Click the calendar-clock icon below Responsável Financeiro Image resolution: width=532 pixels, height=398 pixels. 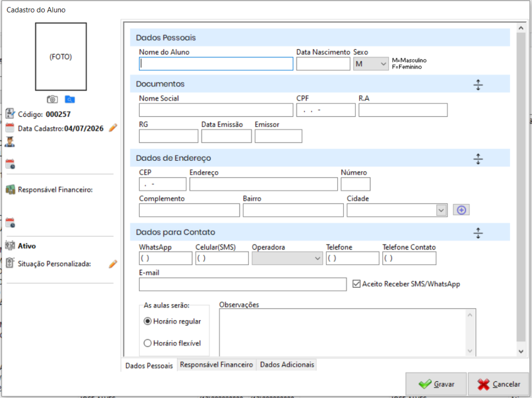[x=10, y=223]
